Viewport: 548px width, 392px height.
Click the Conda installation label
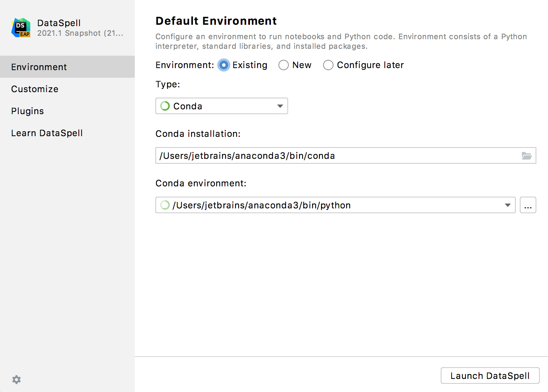[x=198, y=134]
